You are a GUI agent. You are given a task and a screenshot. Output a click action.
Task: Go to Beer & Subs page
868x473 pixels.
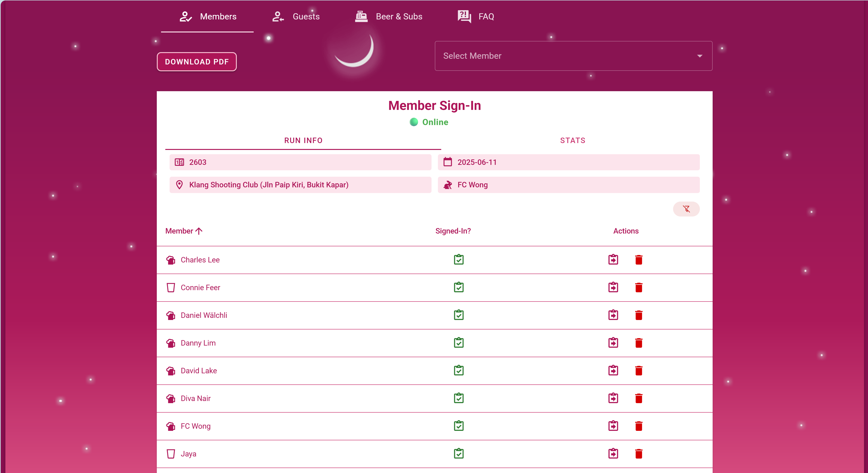388,17
